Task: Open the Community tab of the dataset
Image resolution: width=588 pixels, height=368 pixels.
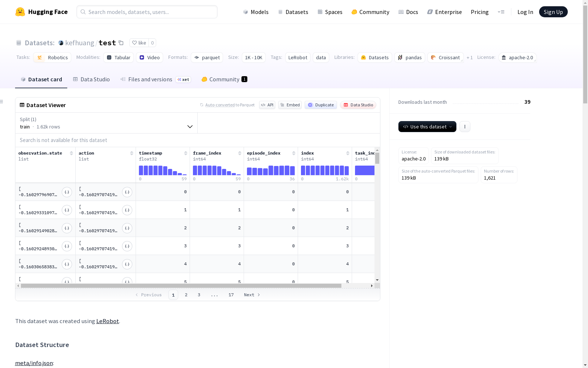Action: click(224, 79)
